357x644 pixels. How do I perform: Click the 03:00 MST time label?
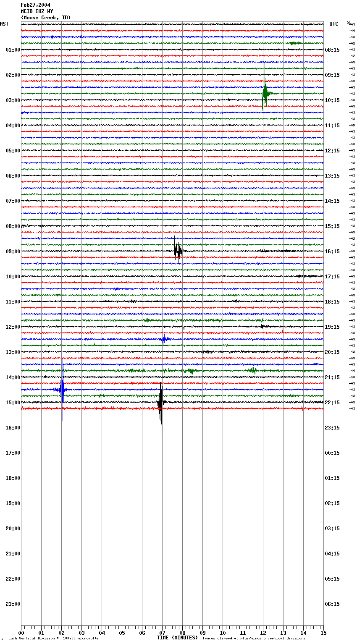point(13,100)
